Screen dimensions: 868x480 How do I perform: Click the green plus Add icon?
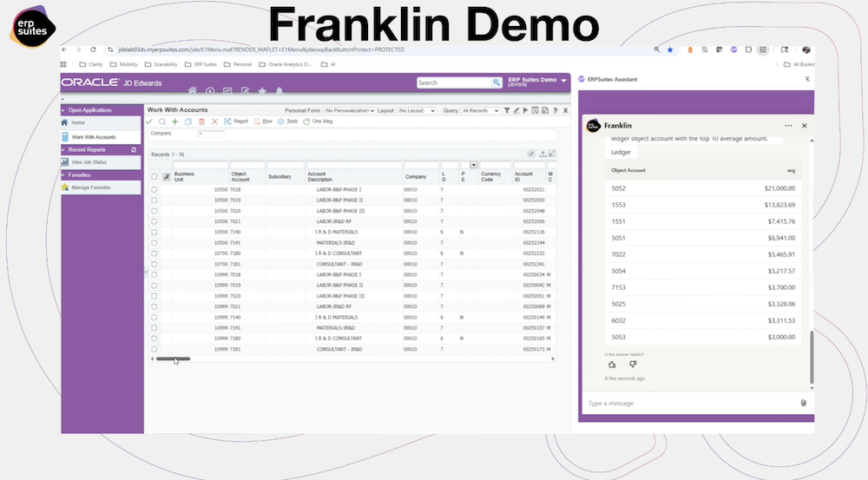tap(175, 122)
